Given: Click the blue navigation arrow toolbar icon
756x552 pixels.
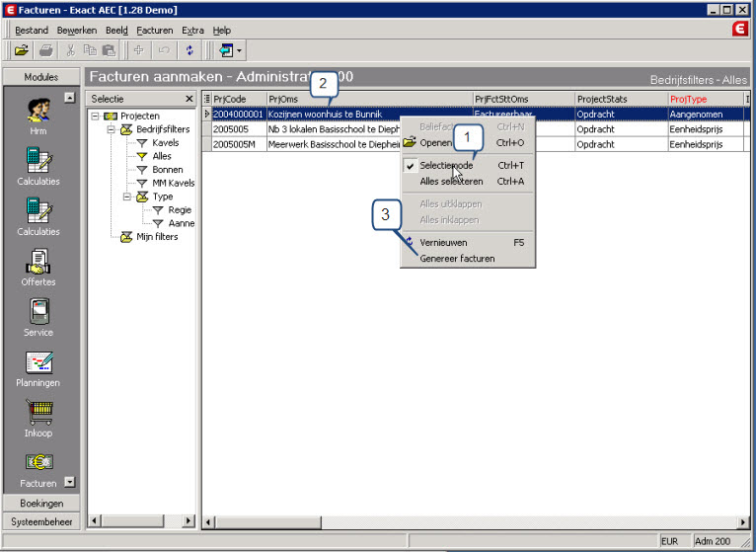Looking at the screenshot, I should [x=226, y=50].
